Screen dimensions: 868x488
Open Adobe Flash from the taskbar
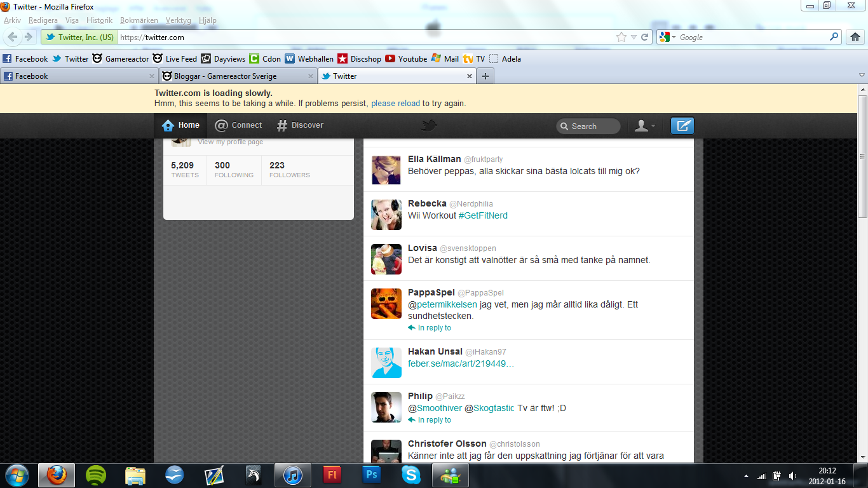[332, 475]
